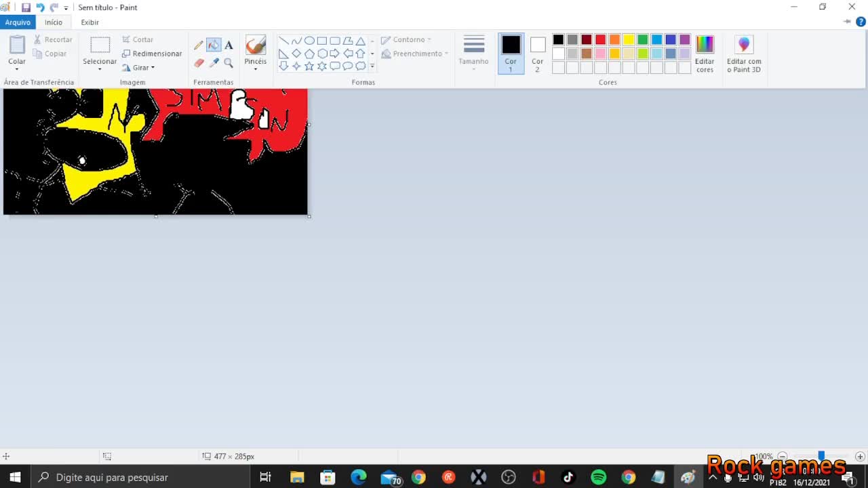Choose the Pentagon shape
The width and height of the screenshot is (868, 488).
pyautogui.click(x=309, y=54)
